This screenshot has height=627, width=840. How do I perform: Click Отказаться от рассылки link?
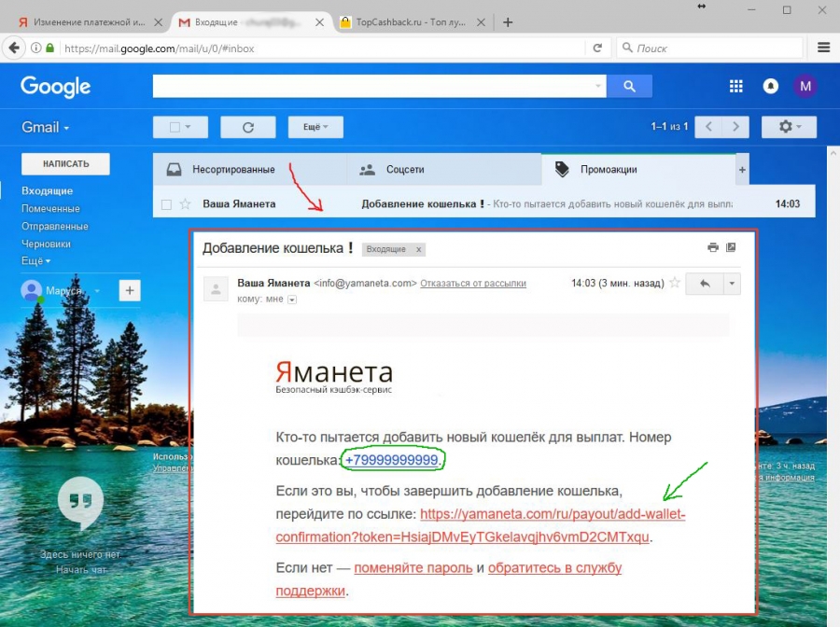point(473,284)
